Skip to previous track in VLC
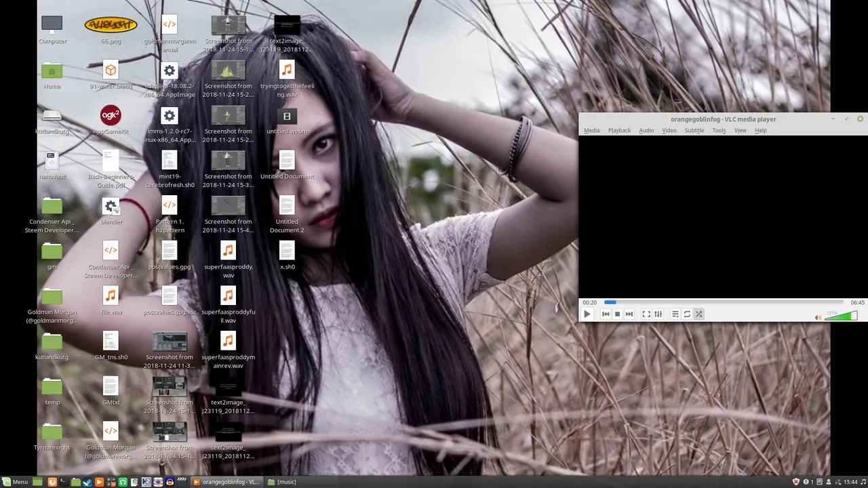This screenshot has width=868, height=488. [606, 314]
